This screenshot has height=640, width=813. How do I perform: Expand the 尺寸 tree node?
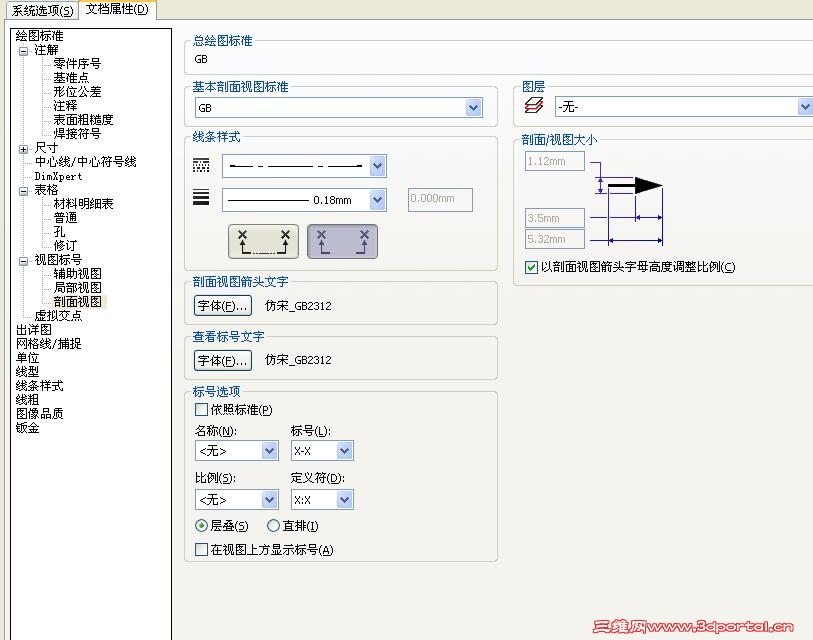(x=23, y=149)
